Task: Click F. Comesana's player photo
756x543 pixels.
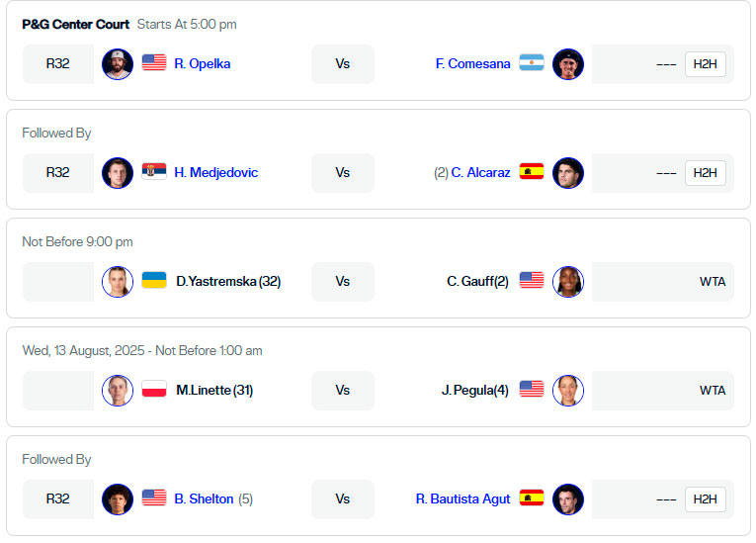Action: click(x=568, y=64)
